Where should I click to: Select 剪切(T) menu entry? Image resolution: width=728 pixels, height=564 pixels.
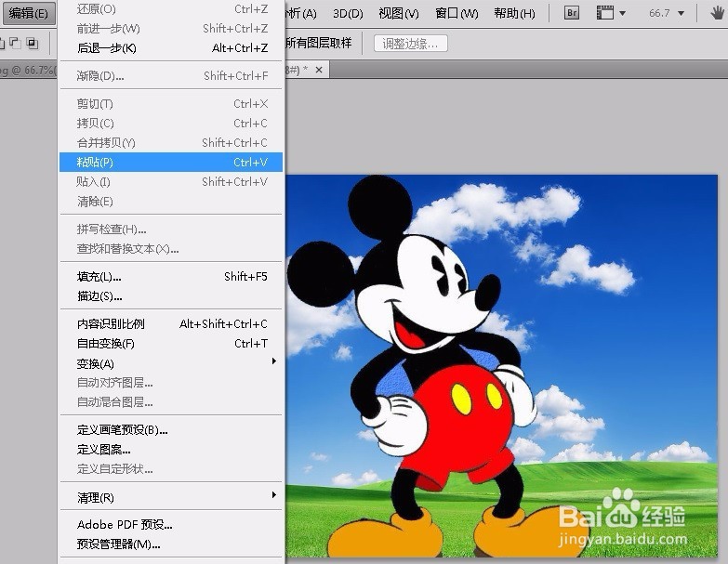[x=171, y=104]
